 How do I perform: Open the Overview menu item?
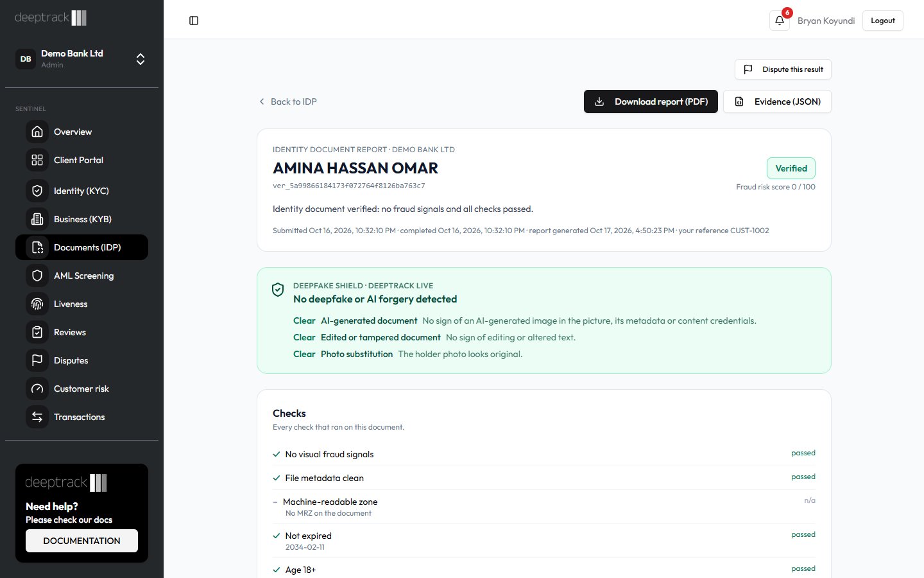click(x=81, y=132)
